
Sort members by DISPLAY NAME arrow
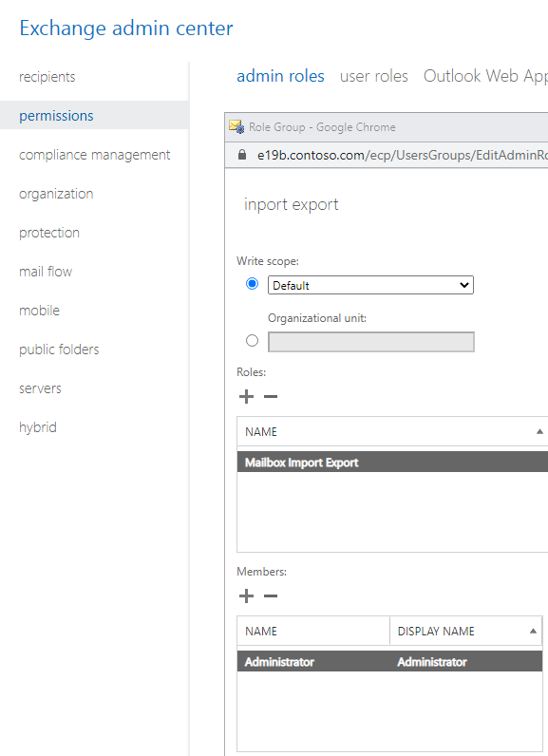coord(533,632)
